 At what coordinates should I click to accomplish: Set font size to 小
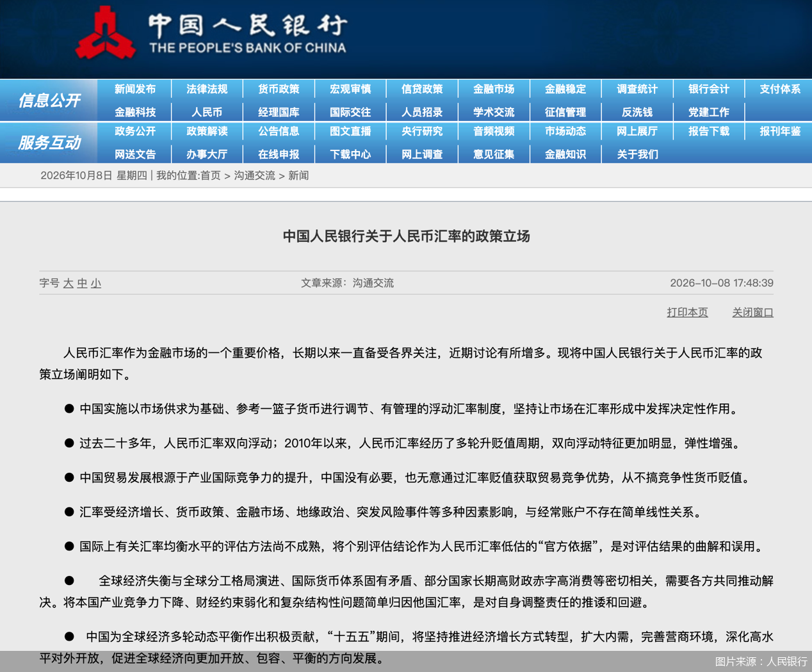(x=96, y=283)
